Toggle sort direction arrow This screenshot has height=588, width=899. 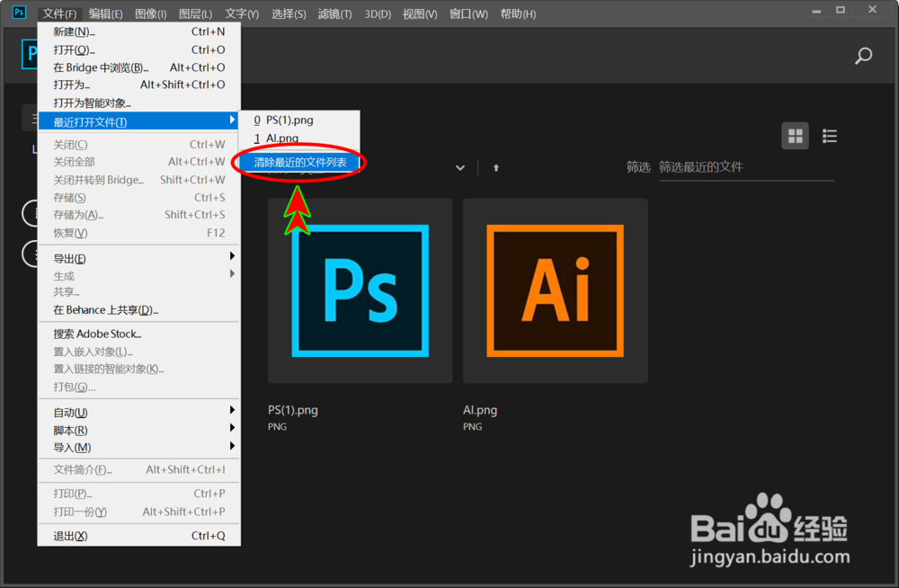[x=496, y=167]
